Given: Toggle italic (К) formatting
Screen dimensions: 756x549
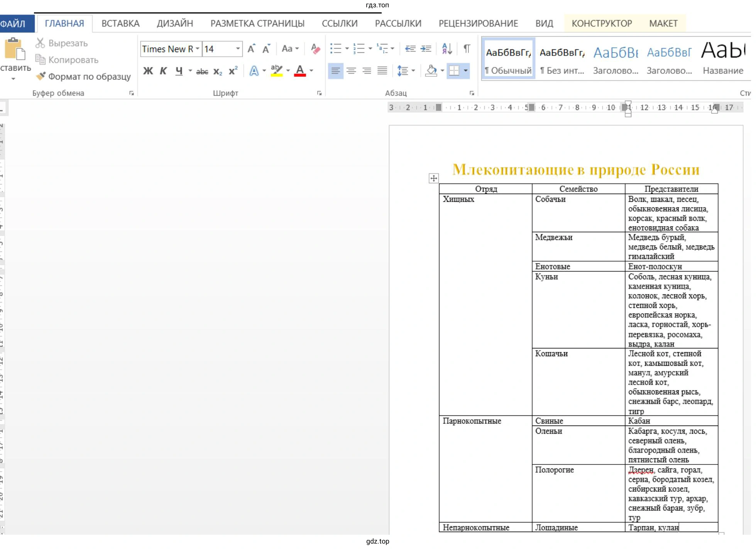Looking at the screenshot, I should (163, 71).
